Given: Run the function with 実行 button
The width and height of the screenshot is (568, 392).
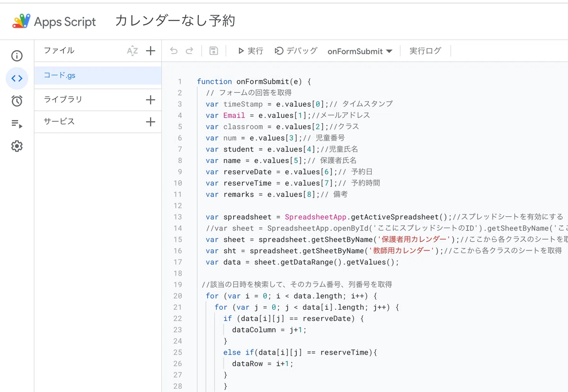Looking at the screenshot, I should point(250,51).
